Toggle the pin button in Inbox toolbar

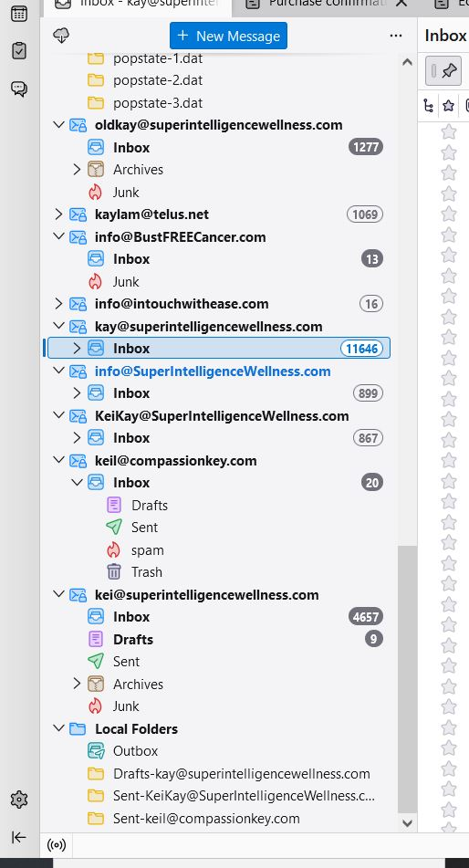(x=443, y=70)
